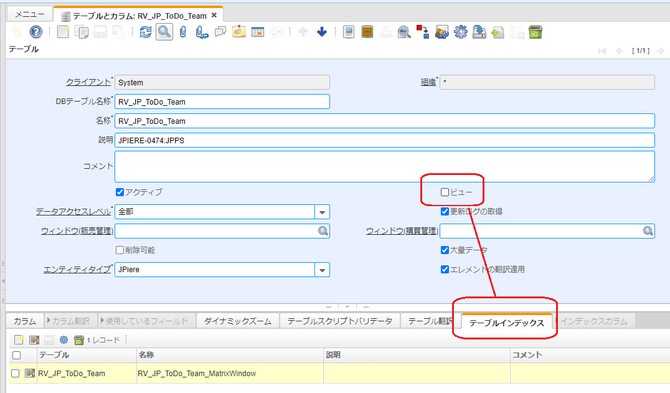Screen dimensions: 670x393
Task: Expand the データアクセスレベル dropdown
Action: coord(322,212)
